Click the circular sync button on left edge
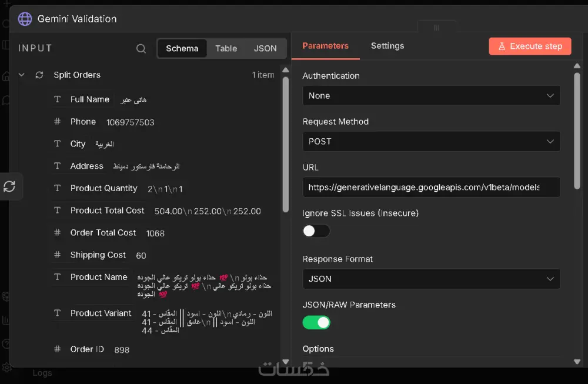Image resolution: width=588 pixels, height=384 pixels. pos(9,186)
